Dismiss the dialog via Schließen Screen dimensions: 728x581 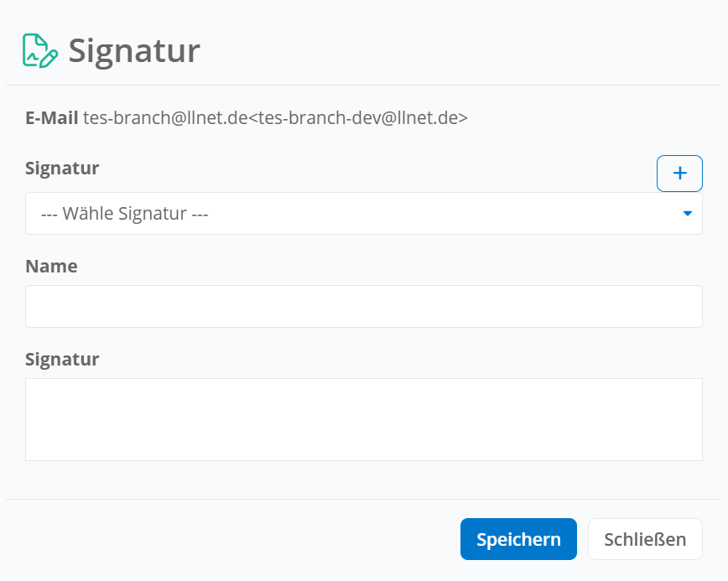pos(645,539)
